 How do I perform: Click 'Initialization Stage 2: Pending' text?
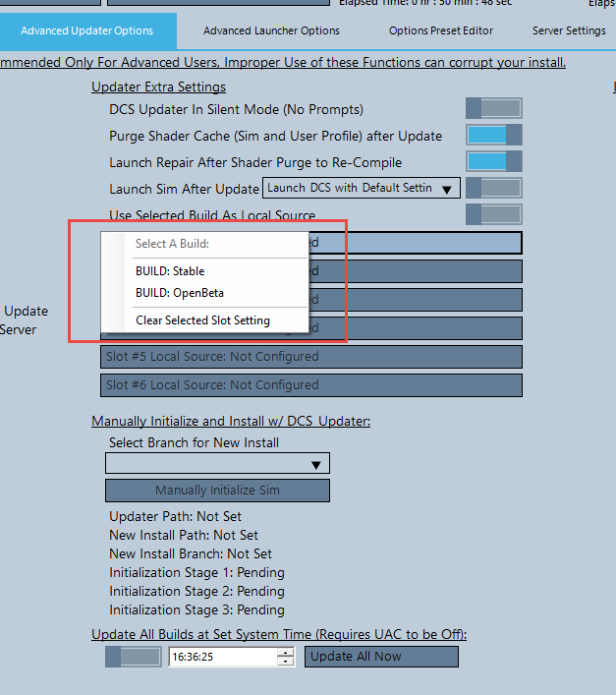(x=196, y=591)
